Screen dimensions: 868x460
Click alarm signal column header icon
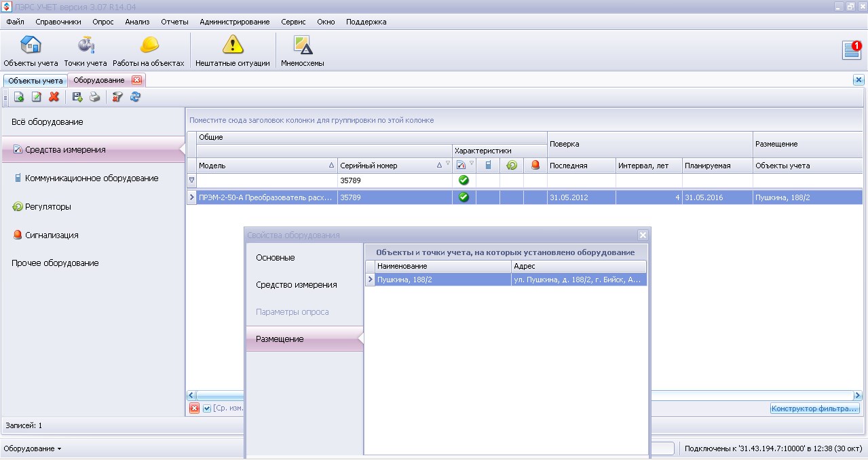(535, 165)
